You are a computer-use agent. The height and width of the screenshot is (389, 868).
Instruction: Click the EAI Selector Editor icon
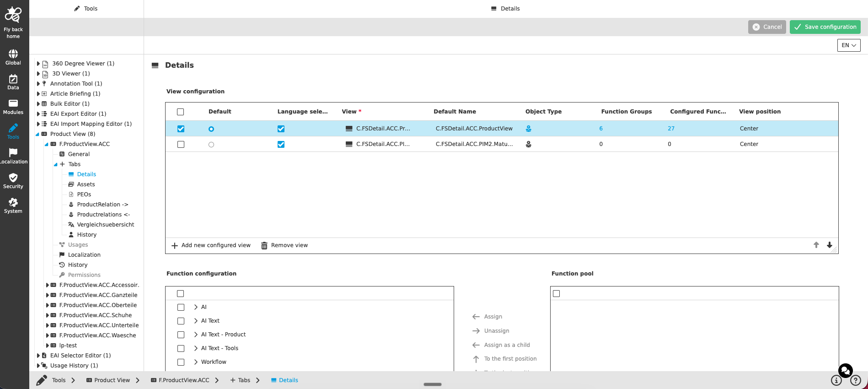[x=44, y=356]
